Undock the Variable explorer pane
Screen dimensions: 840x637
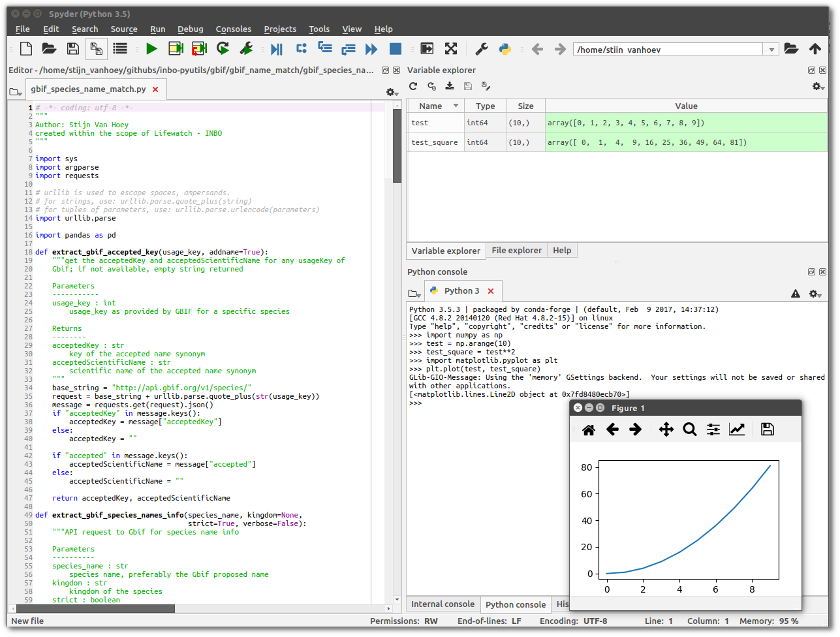811,70
